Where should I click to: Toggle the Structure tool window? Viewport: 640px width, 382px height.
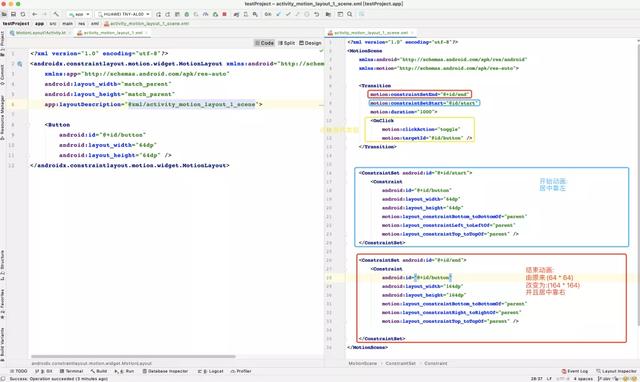click(2, 265)
